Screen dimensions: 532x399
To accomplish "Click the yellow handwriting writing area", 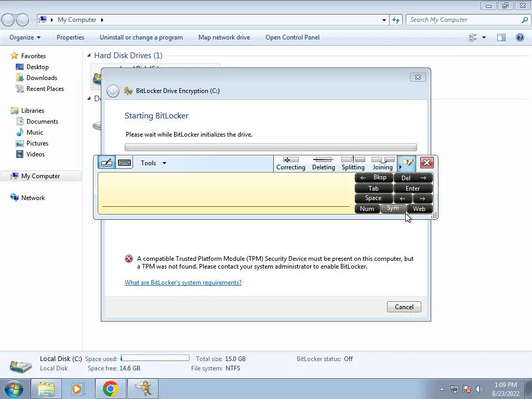I will (226, 193).
